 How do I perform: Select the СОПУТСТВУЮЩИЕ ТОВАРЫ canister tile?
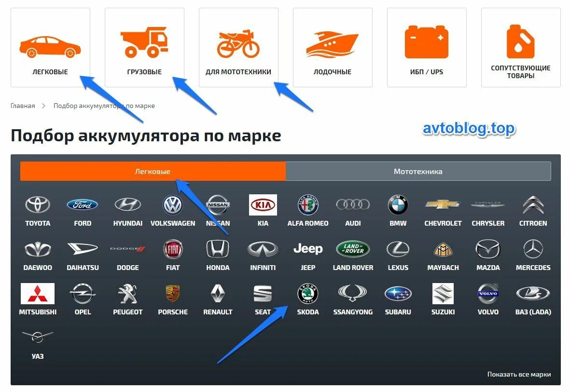point(521,48)
